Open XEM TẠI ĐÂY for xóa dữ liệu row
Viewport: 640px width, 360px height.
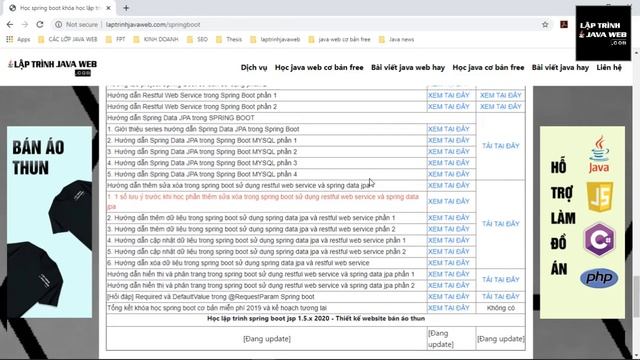pos(449,263)
